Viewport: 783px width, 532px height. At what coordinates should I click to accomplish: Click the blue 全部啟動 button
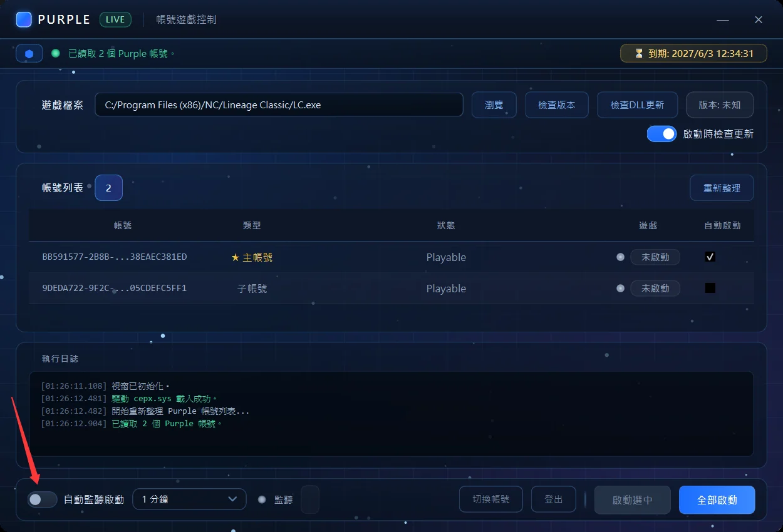pyautogui.click(x=717, y=500)
